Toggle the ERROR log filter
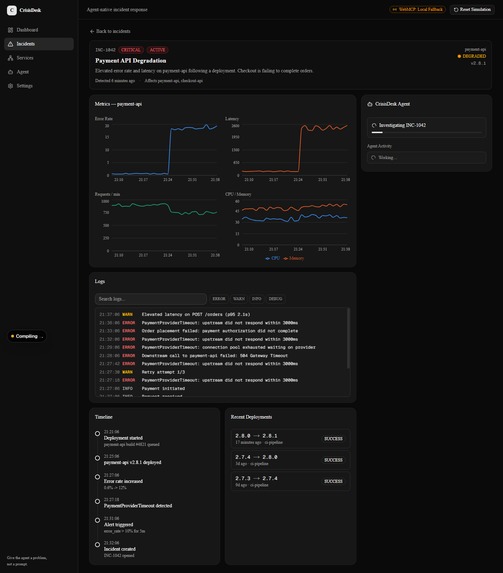Screen dimensions: 503x573 (219, 299)
